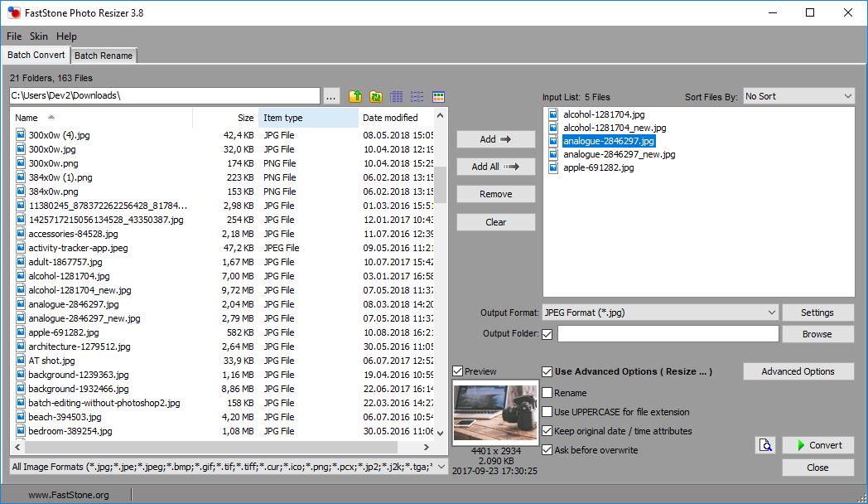Click the file icon beside architecture-1279512.jpg
This screenshot has width=868, height=504.
click(x=21, y=346)
